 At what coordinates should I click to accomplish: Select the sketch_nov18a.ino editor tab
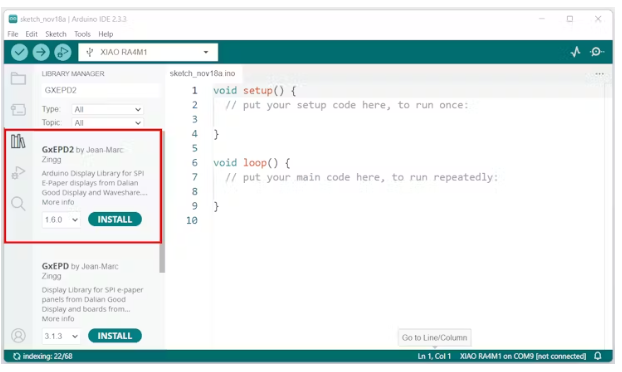pos(202,73)
